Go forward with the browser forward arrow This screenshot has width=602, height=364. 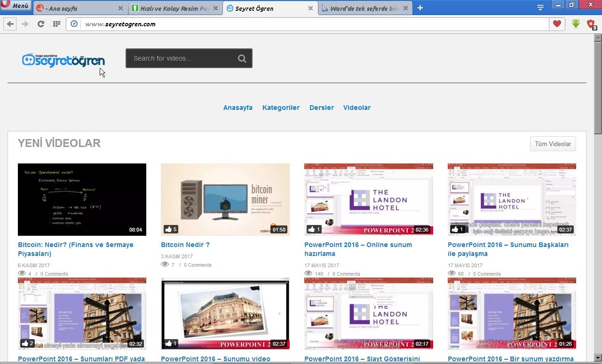click(x=25, y=24)
